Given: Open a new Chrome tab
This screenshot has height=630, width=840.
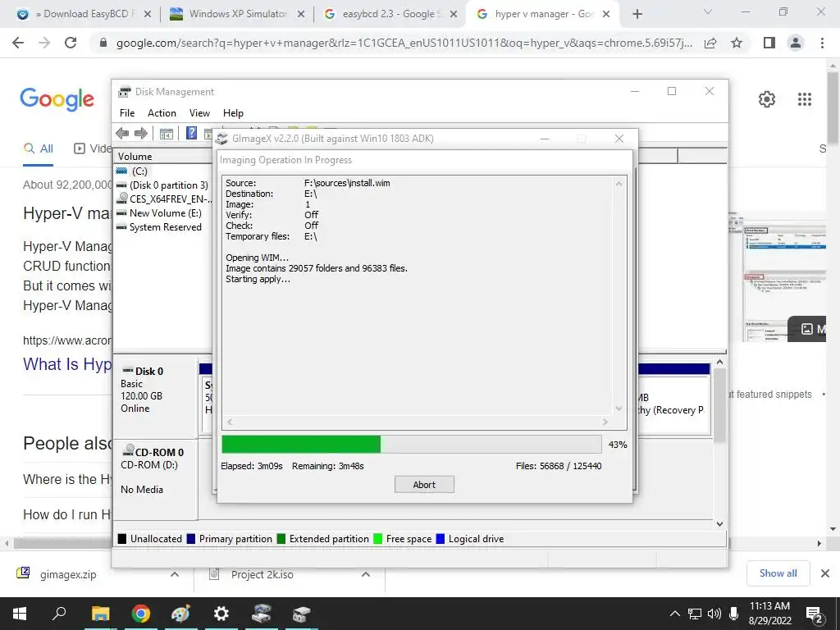Looking at the screenshot, I should (x=637, y=14).
